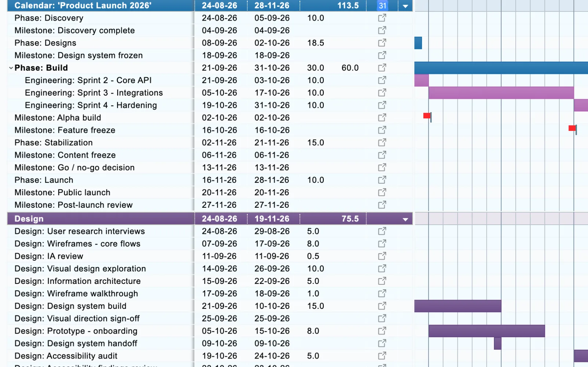Select the Sprint 2 - Core API Gantt bar
Image resolution: width=588 pixels, height=367 pixels.
click(x=422, y=80)
